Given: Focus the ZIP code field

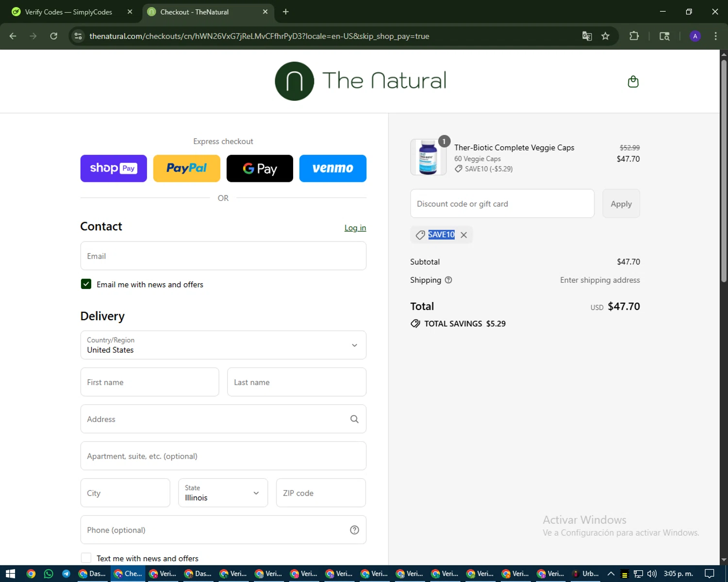Looking at the screenshot, I should (x=321, y=493).
